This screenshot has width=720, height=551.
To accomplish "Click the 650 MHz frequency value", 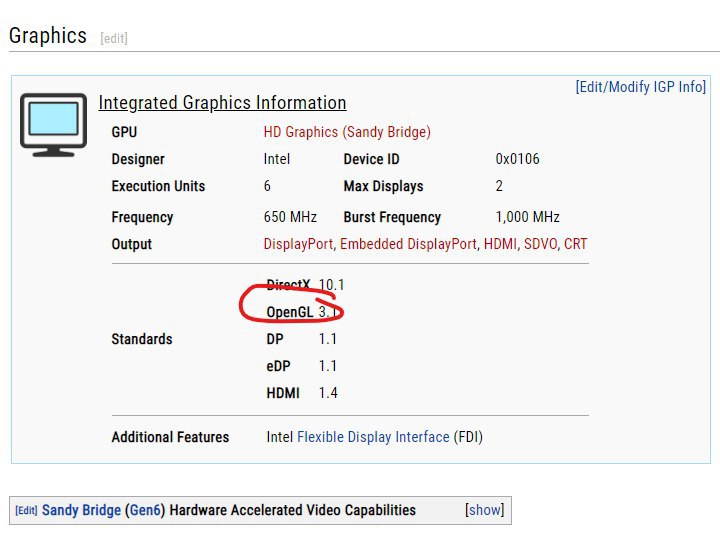I will click(290, 217).
